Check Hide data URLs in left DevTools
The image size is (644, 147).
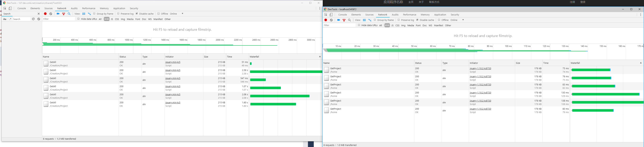(79, 19)
